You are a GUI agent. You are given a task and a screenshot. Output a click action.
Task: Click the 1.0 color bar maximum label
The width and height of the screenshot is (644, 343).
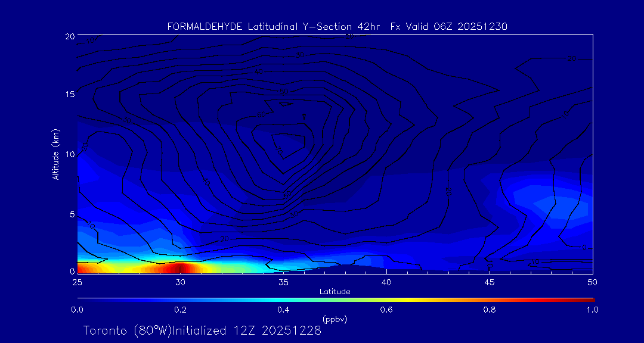[590, 310]
